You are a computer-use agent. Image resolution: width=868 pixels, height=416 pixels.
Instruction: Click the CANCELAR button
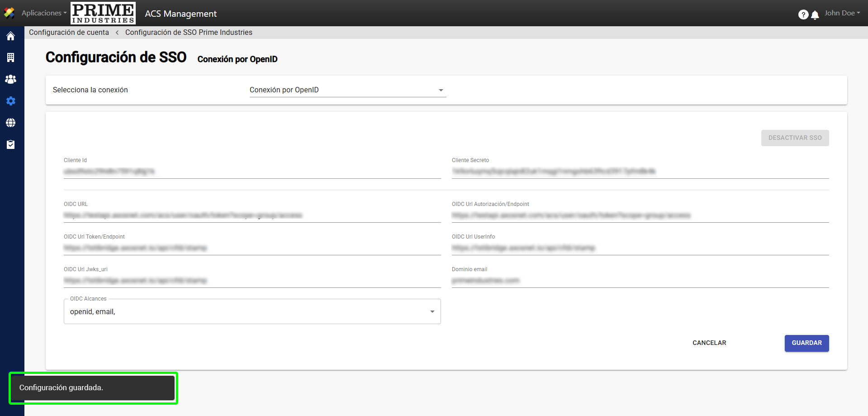(x=709, y=343)
